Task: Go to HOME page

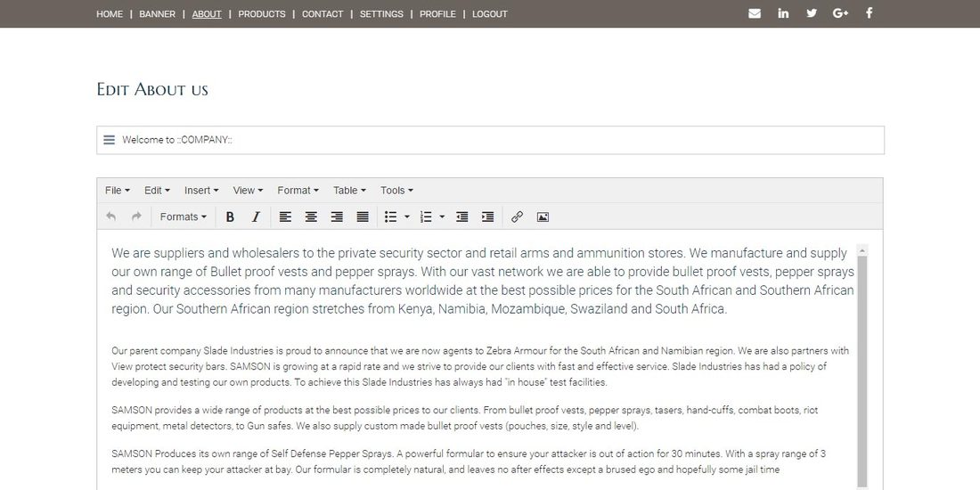Action: coord(110,13)
